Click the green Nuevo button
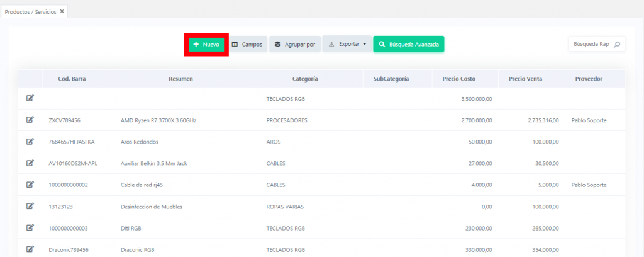Screen dimensions: 644x257 coord(206,44)
